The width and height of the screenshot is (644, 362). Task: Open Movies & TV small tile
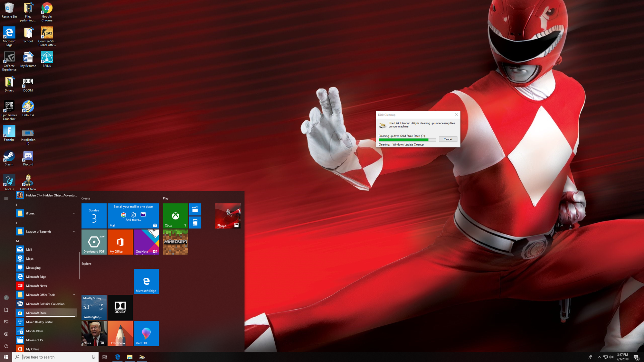[x=195, y=209]
